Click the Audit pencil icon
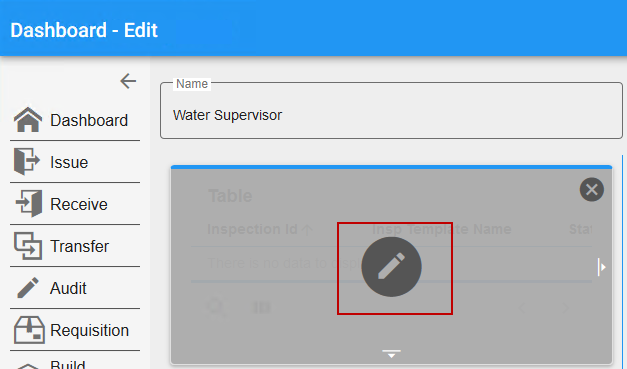The height and width of the screenshot is (369, 627). coord(28,288)
